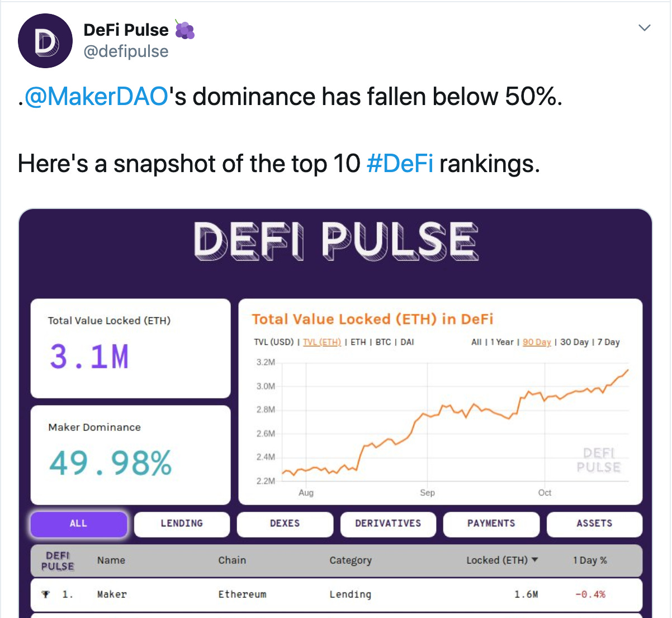
Task: Open the Maker row in rankings
Action: coord(112,594)
